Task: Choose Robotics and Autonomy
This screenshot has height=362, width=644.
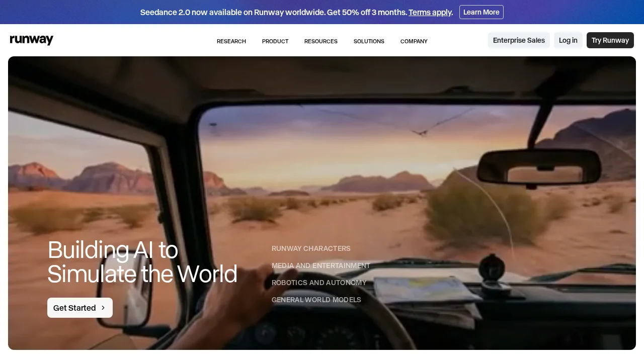Action: [319, 283]
